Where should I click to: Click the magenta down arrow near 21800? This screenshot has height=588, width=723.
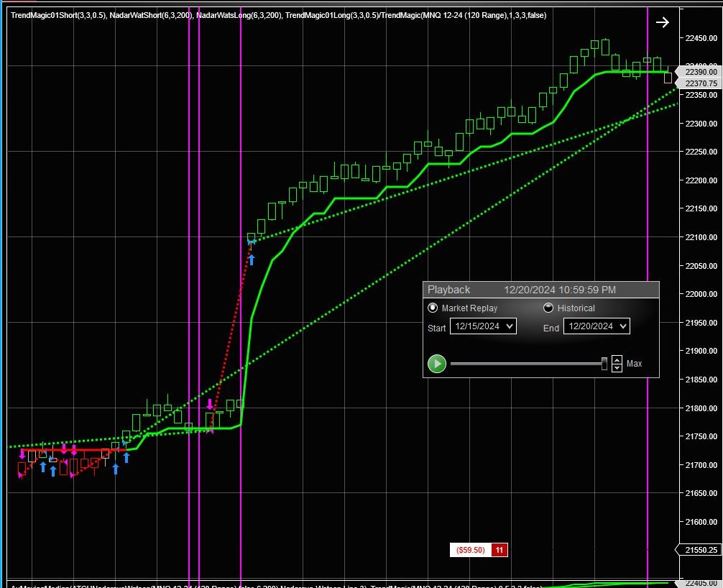[x=210, y=404]
